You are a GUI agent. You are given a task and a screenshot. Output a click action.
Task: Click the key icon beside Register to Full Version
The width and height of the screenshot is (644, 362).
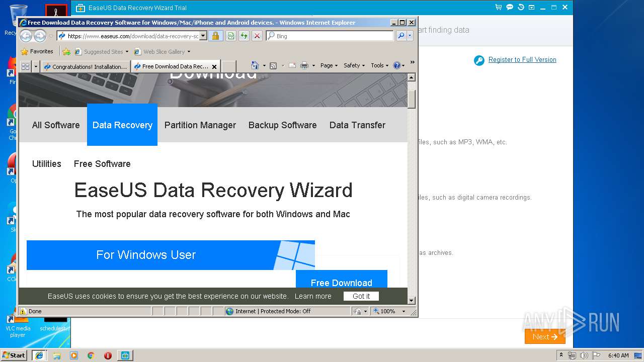[x=479, y=60]
